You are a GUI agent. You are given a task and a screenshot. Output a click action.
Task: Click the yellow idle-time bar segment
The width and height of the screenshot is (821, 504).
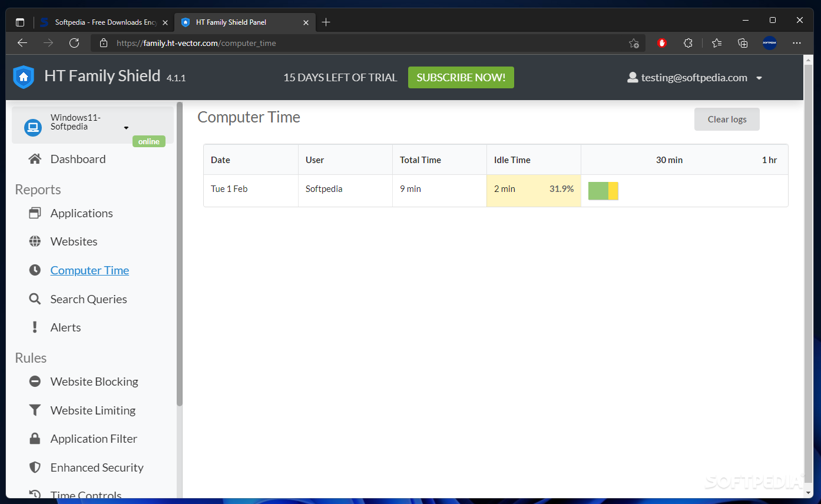click(613, 191)
